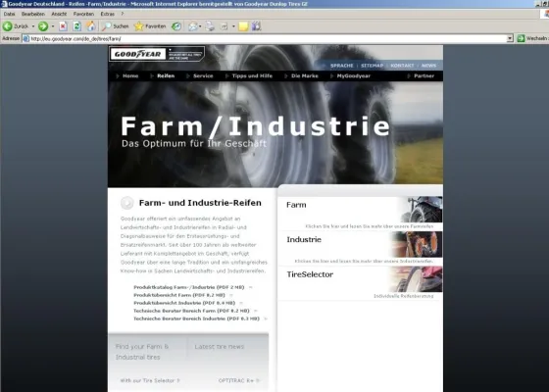Viewport: 549px width, 392px height.
Task: Open the Forward button history dropdown arrow
Action: (x=53, y=26)
